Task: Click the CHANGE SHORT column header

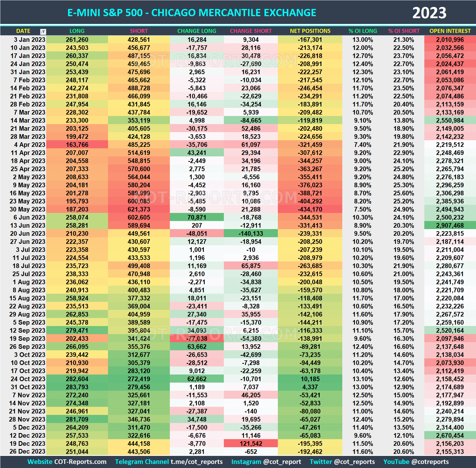Action: click(251, 31)
